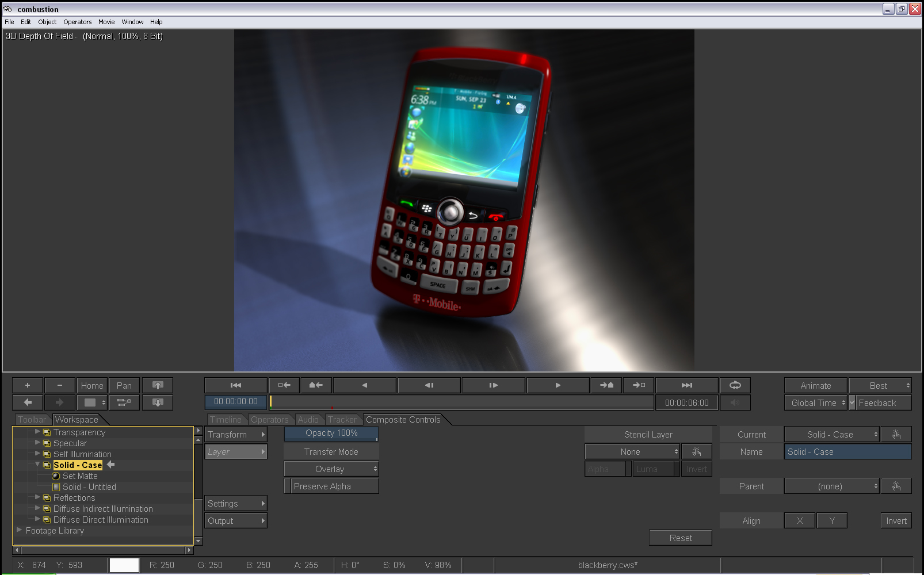Expand the Specular layer
This screenshot has width=924, height=575.
[x=37, y=442]
